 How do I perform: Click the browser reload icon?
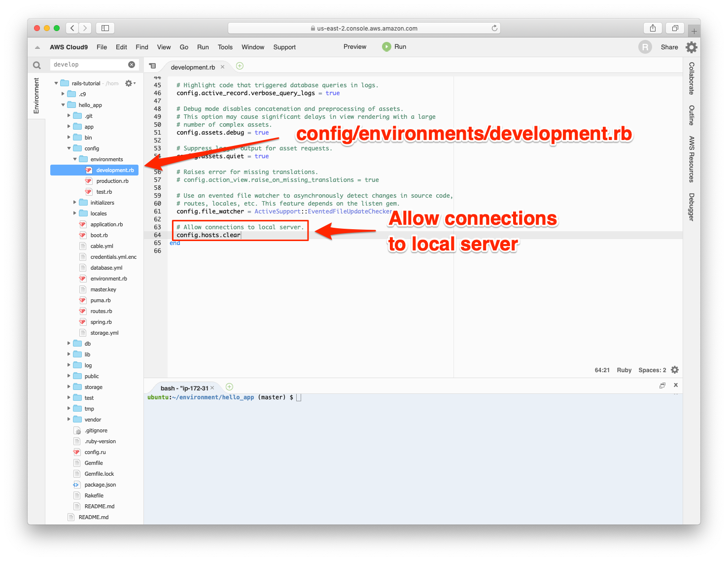click(x=494, y=29)
